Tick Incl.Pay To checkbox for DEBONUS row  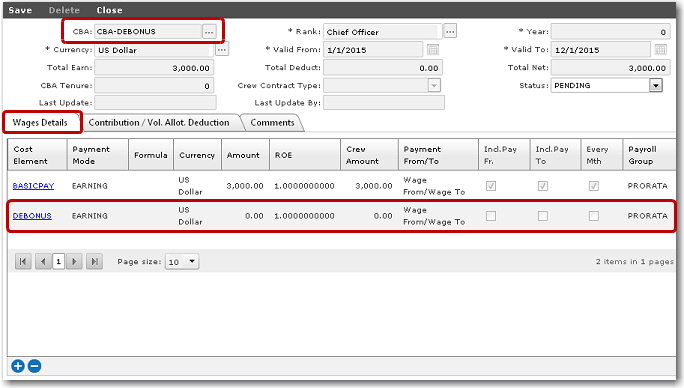click(x=543, y=216)
